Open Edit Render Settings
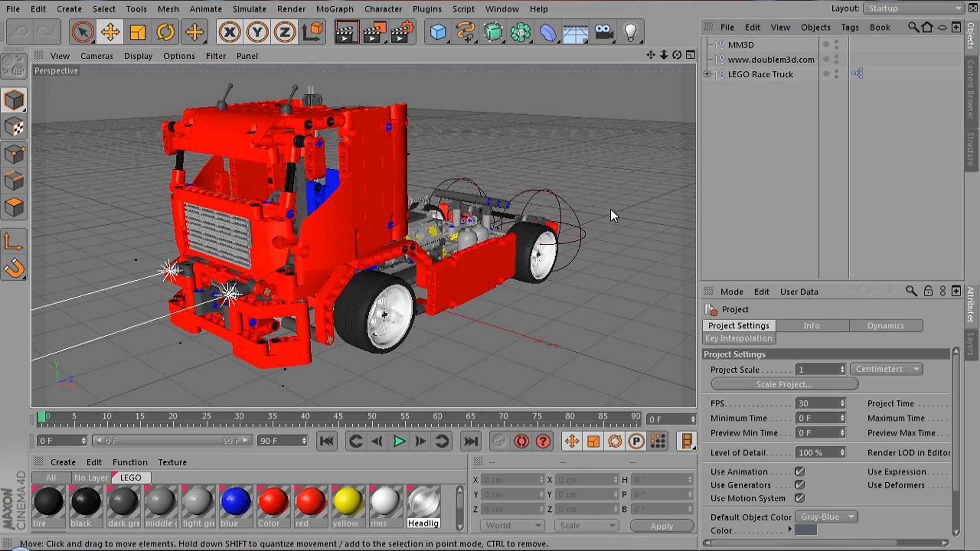 click(x=402, y=32)
